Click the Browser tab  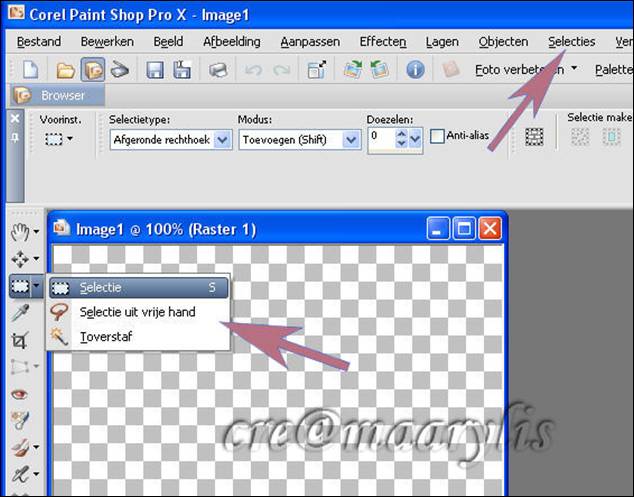(58, 95)
